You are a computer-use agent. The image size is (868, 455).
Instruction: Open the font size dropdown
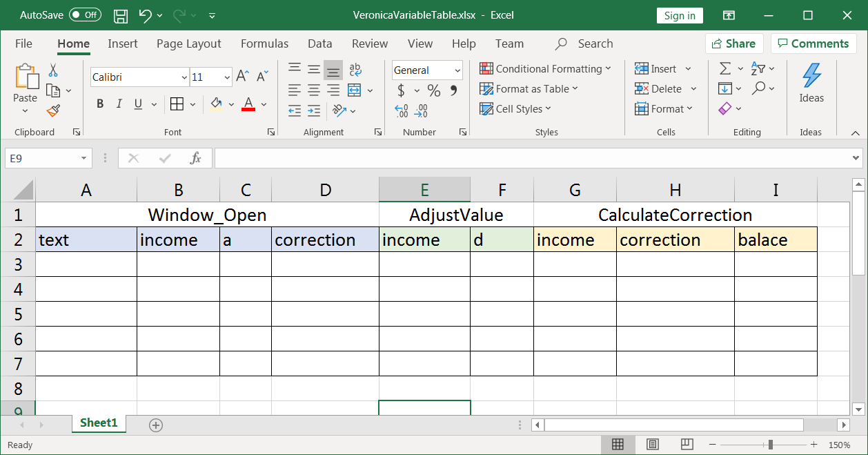tap(227, 77)
